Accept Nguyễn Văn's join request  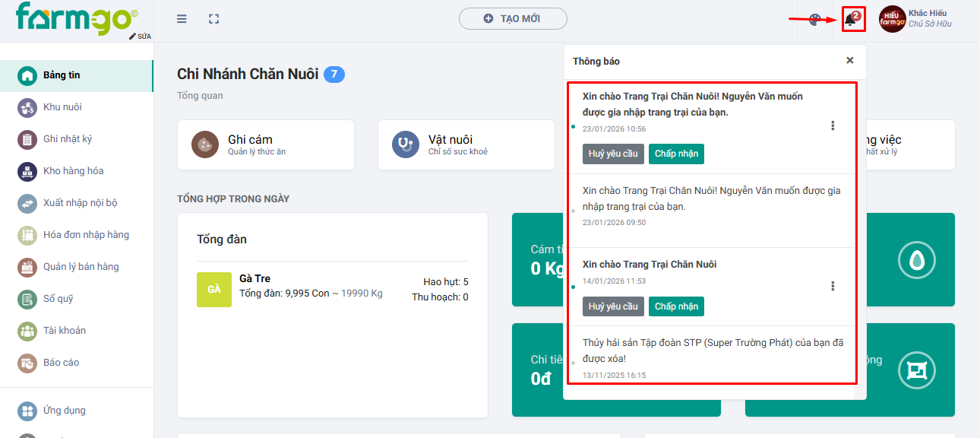click(x=676, y=154)
